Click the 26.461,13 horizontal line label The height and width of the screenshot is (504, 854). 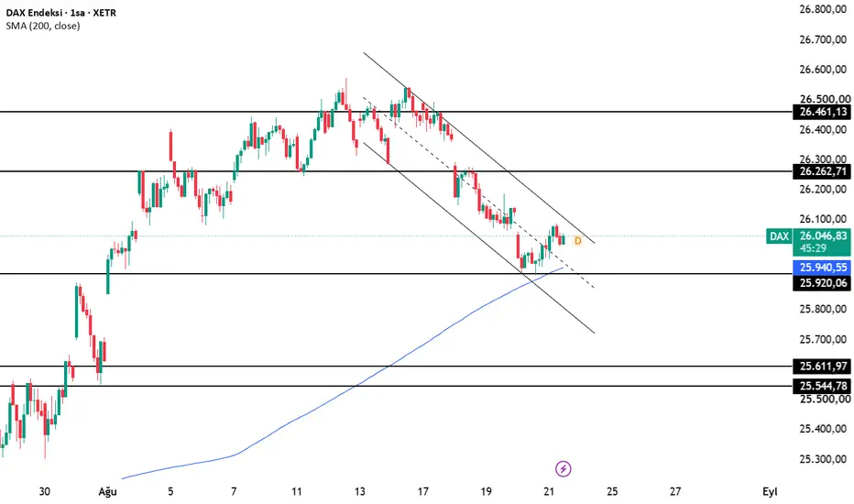[822, 112]
